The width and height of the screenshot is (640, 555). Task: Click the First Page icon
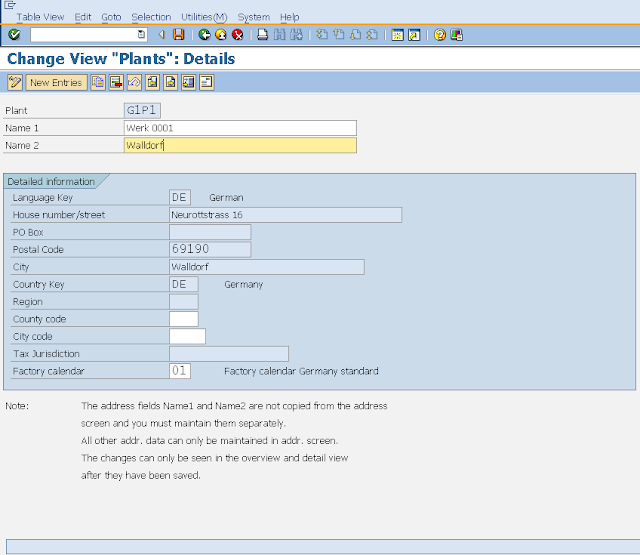322,35
